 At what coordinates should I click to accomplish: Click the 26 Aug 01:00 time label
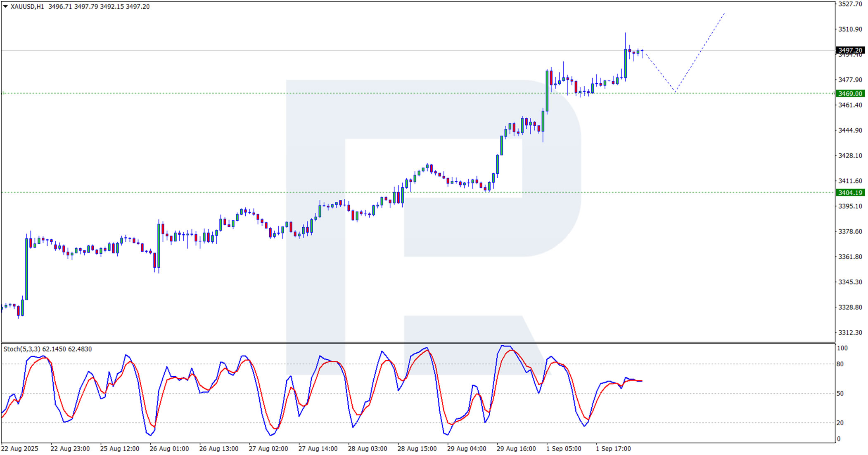[169, 448]
